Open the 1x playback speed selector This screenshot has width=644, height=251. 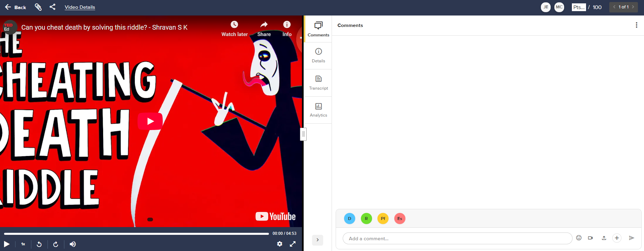click(x=23, y=244)
